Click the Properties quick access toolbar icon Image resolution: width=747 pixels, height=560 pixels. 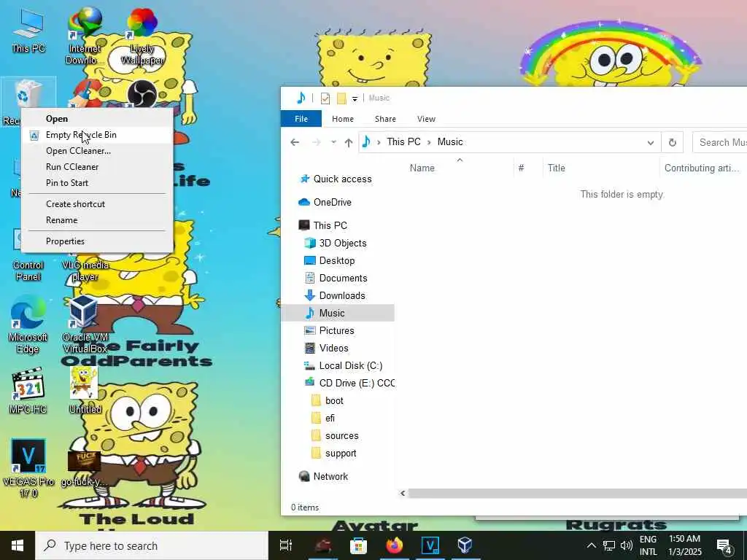[x=325, y=98]
